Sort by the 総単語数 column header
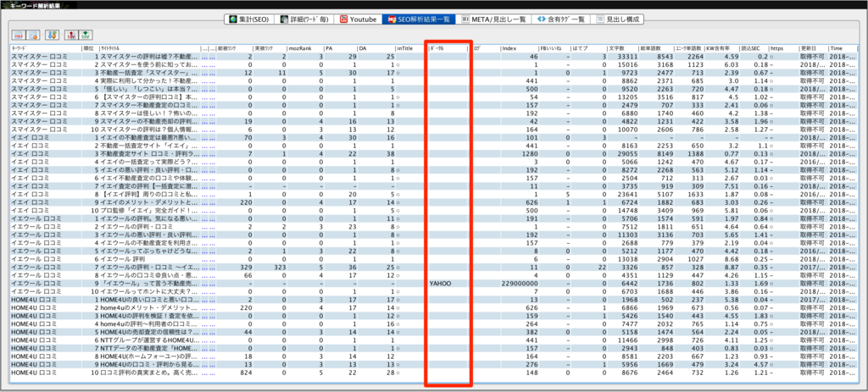Viewport: 868px width, 392px height. point(655,48)
